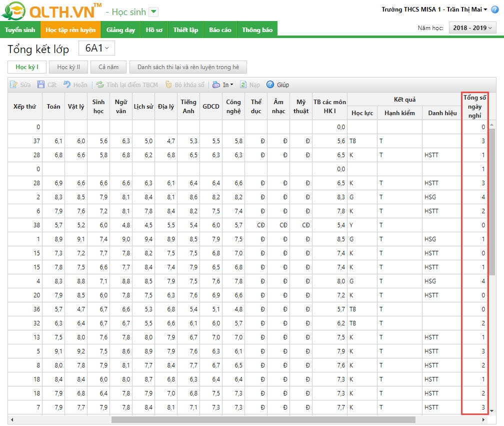Select the Học lực Y cell

362,225
